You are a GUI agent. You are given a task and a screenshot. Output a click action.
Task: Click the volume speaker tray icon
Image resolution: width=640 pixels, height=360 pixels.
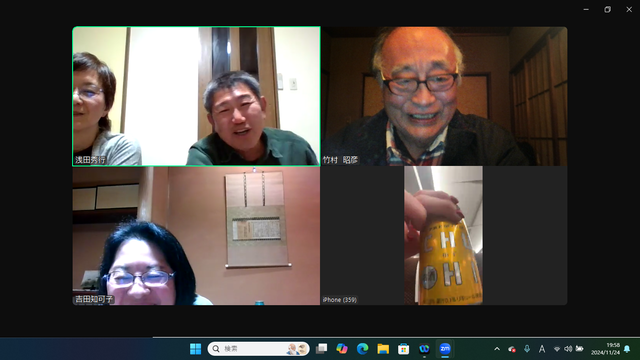click(568, 349)
